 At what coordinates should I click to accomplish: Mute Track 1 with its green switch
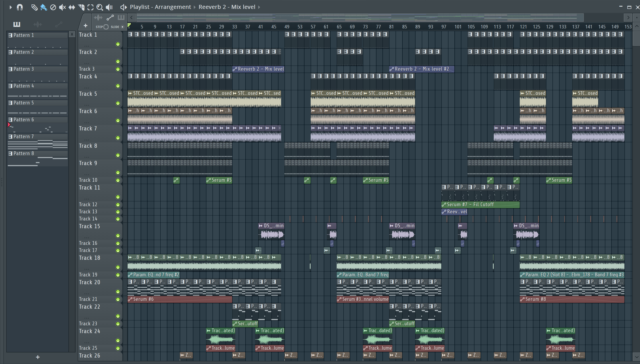118,44
